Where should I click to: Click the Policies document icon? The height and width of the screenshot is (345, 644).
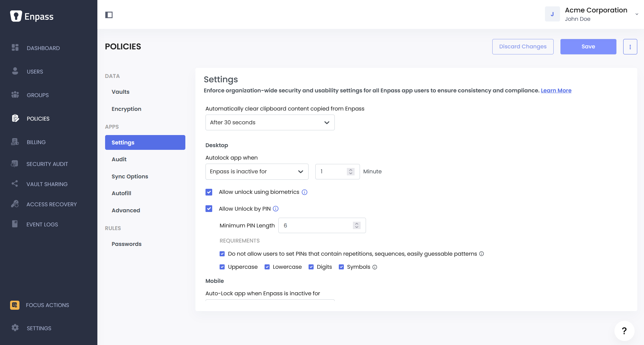pos(15,118)
